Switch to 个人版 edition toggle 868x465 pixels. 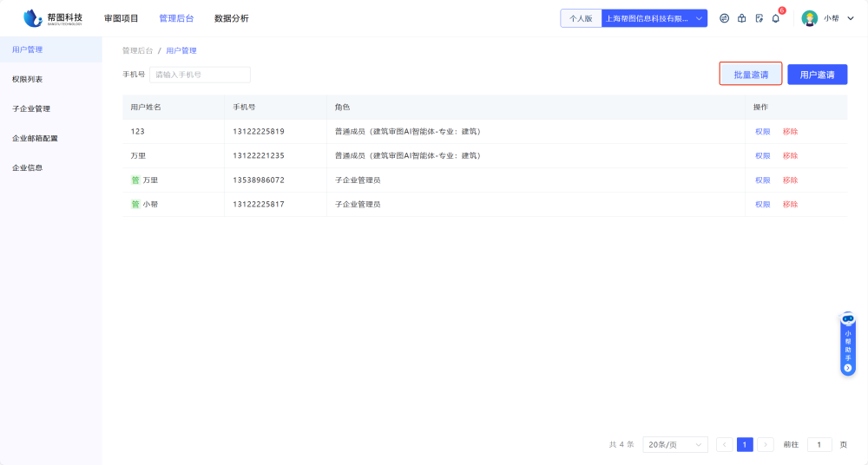coord(581,18)
